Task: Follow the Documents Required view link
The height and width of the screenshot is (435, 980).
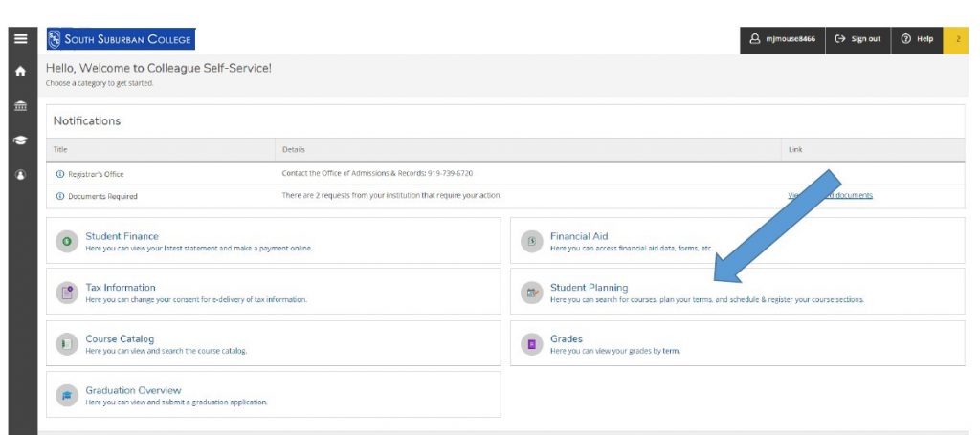Action: click(830, 196)
